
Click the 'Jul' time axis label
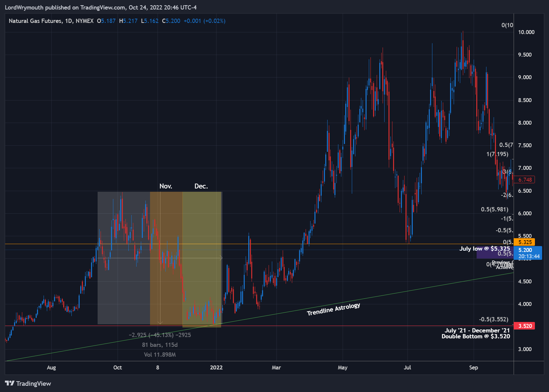pos(407,367)
